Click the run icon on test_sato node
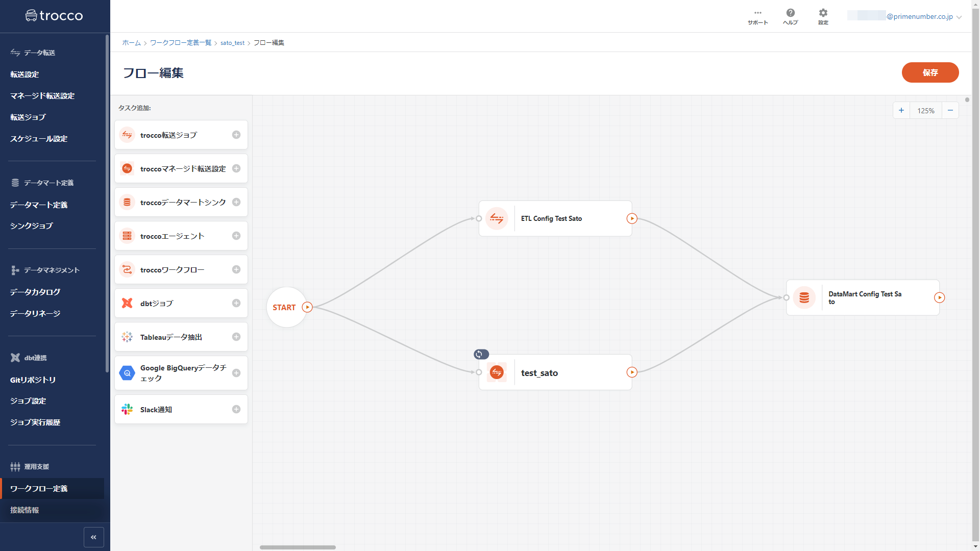980x551 pixels. click(631, 372)
